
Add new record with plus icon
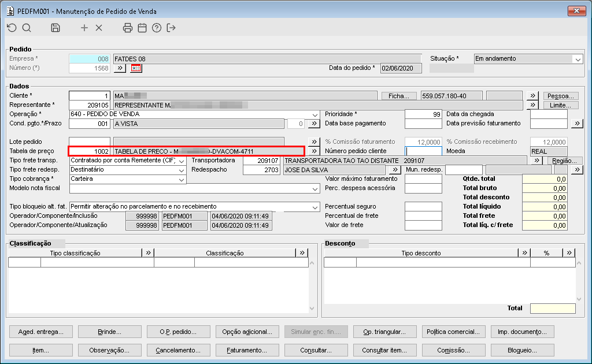pos(84,28)
